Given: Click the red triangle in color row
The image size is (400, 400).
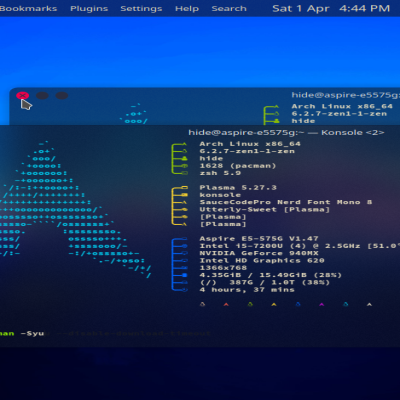Looking at the screenshot, I should coord(226,304).
